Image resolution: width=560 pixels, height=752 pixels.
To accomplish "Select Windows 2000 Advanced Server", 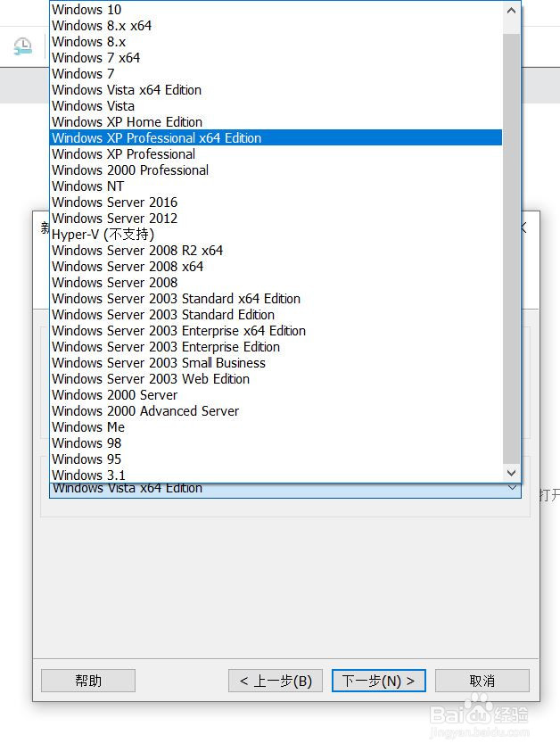I will [276, 411].
